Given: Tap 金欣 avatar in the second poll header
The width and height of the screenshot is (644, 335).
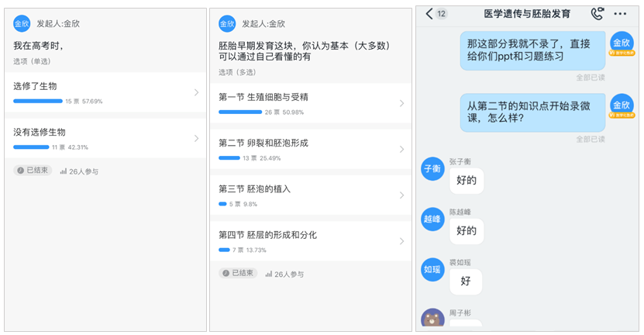Looking at the screenshot, I should [x=227, y=23].
